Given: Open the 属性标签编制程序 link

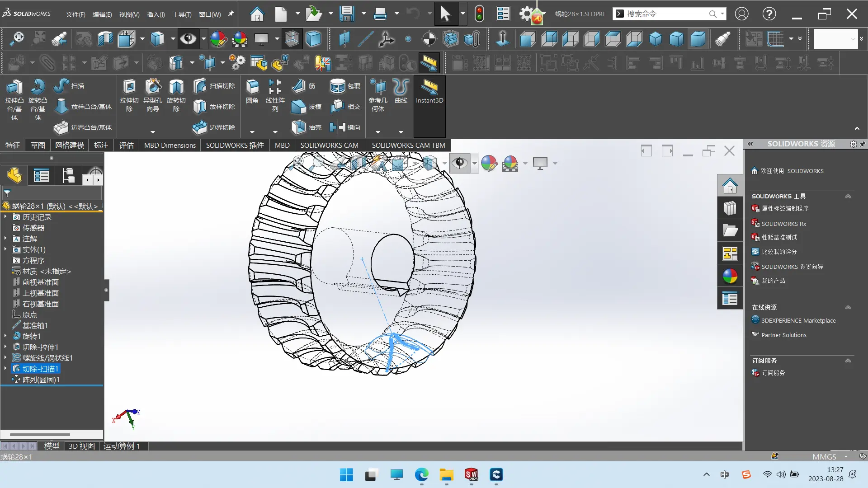Looking at the screenshot, I should (785, 208).
